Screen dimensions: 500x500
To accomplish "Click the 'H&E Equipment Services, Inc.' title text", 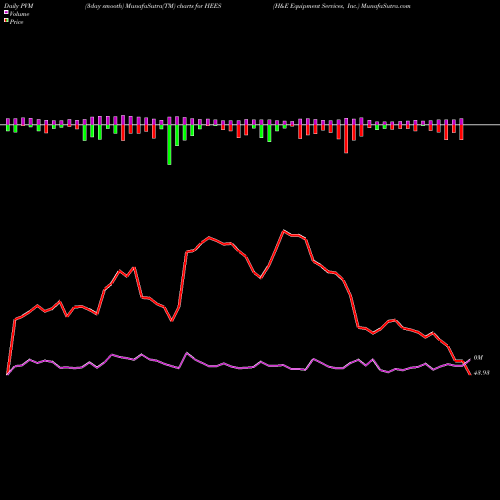I will tap(316, 6).
